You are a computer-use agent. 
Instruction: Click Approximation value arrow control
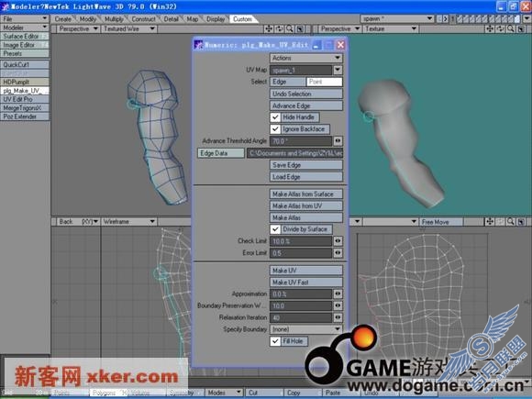tap(338, 294)
